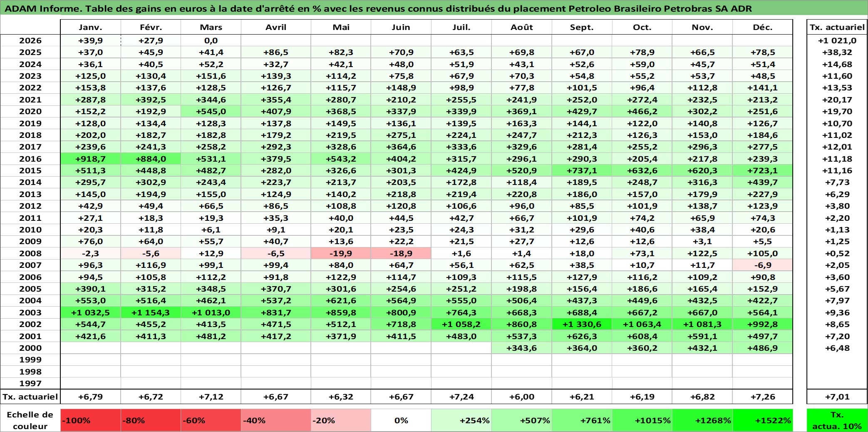Viewport: 868px width, 432px height.
Task: Select the +390,1 cell in Janv. 2005
Action: pos(91,289)
